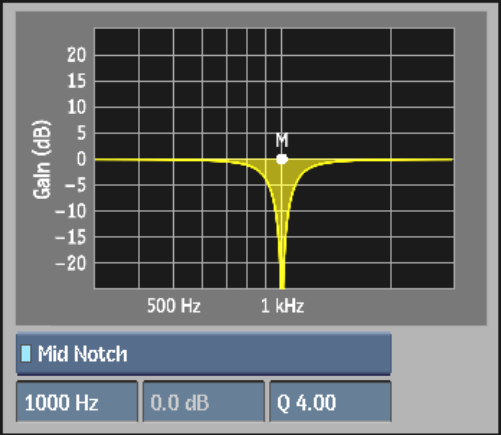
Task: Click the -10 dB gain scale label
Action: (x=71, y=211)
